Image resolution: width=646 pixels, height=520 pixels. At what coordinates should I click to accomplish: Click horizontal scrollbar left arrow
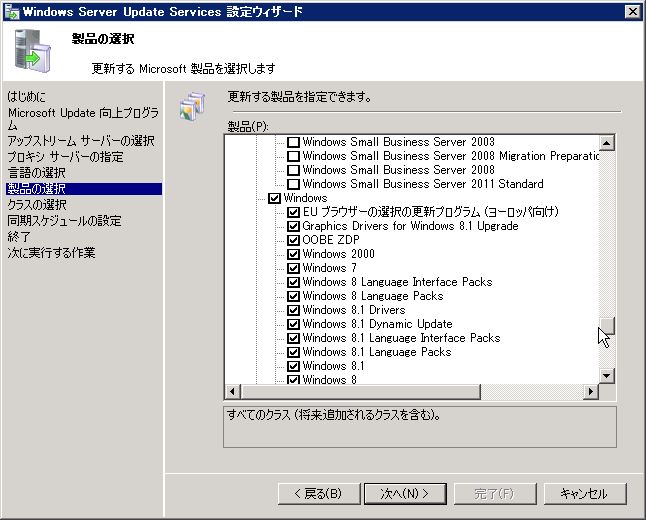[233, 391]
